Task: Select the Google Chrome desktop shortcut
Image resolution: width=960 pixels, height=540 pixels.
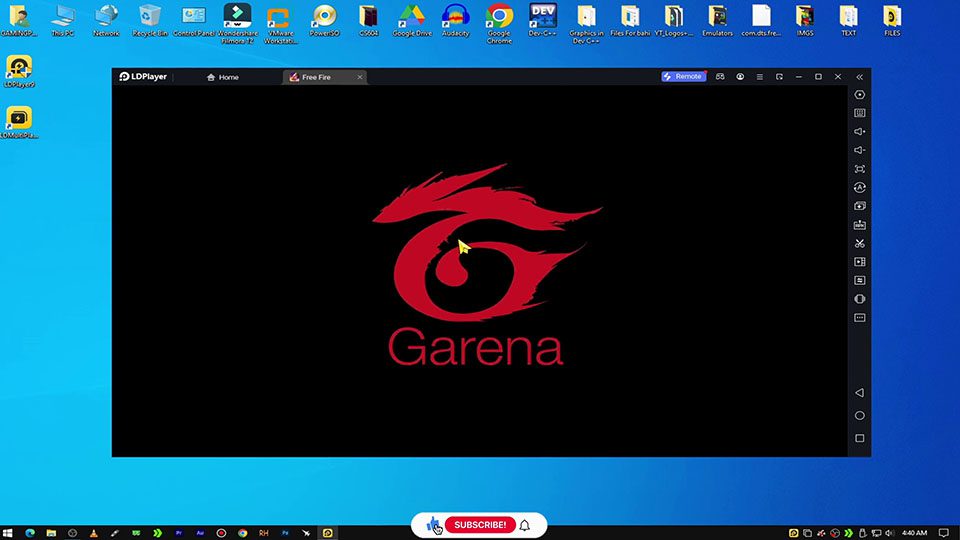Action: click(x=499, y=24)
